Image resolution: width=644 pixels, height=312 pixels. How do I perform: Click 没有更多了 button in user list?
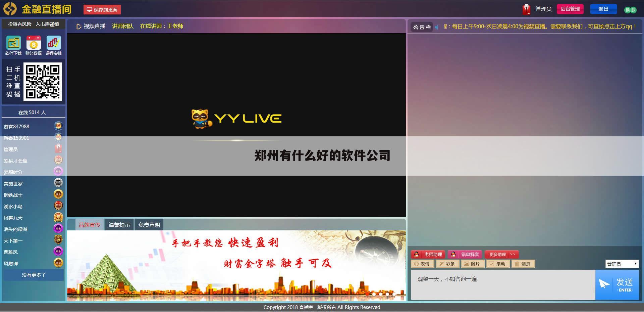click(x=34, y=275)
